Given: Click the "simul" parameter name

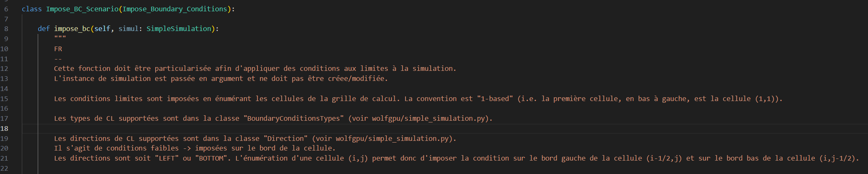Looking at the screenshot, I should 128,29.
